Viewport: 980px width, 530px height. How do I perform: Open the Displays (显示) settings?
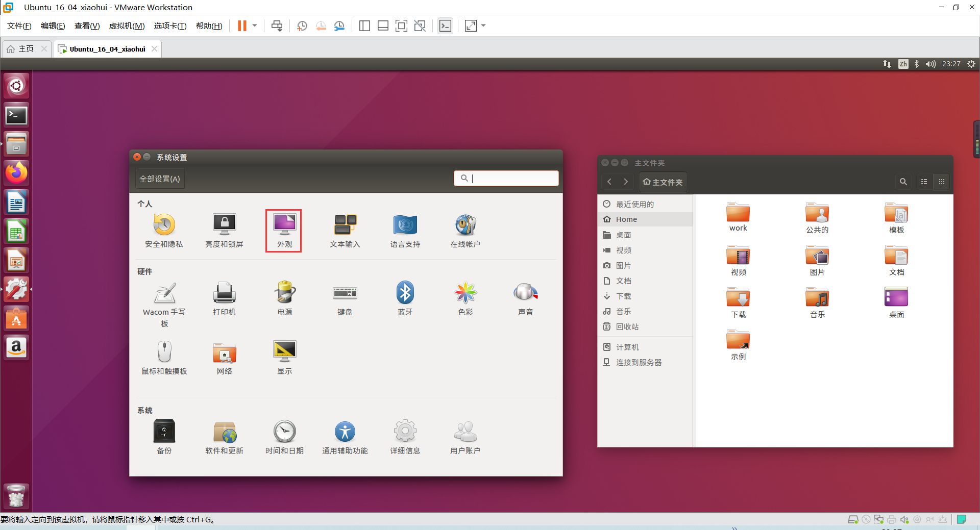[x=285, y=358]
